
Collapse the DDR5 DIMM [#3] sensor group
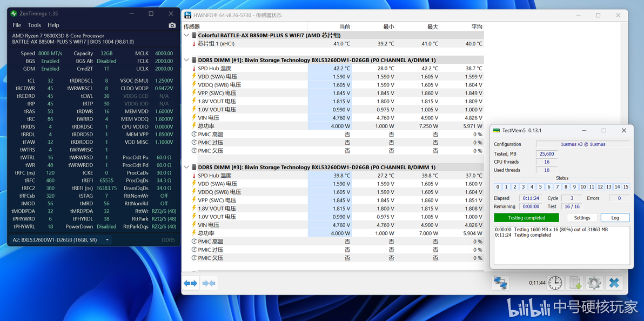pos(186,168)
